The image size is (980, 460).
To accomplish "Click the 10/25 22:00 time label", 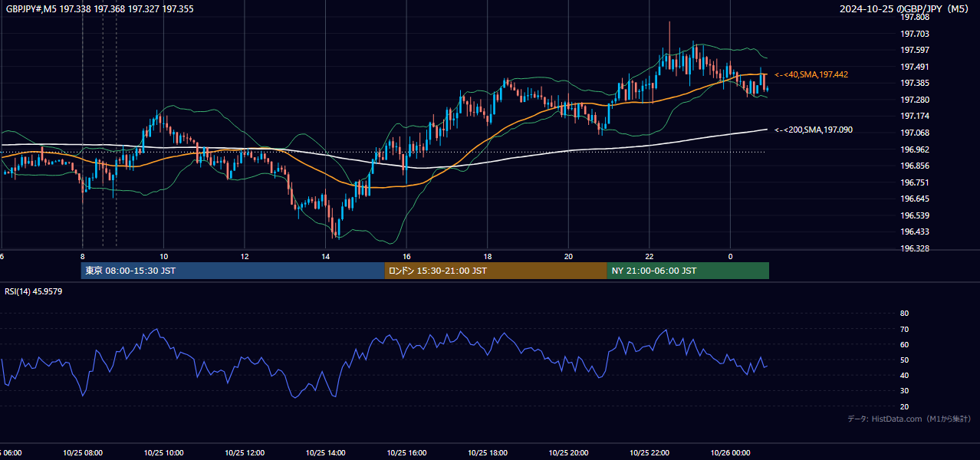I will click(649, 453).
